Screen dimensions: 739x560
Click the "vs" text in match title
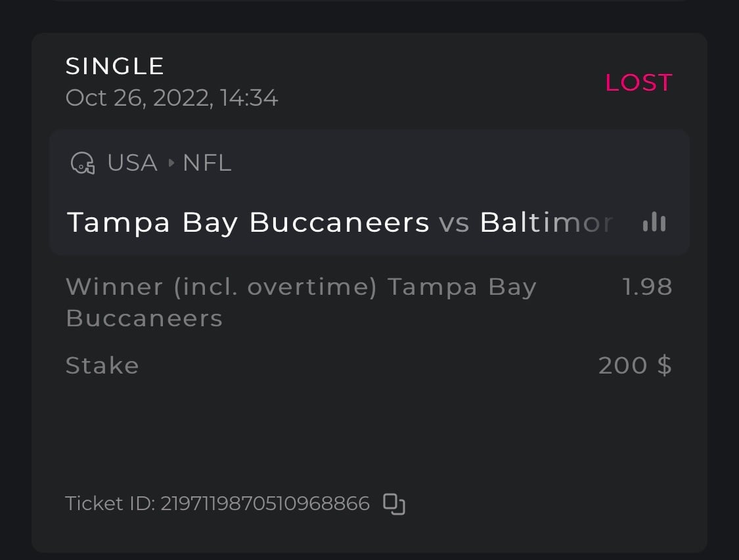click(454, 223)
